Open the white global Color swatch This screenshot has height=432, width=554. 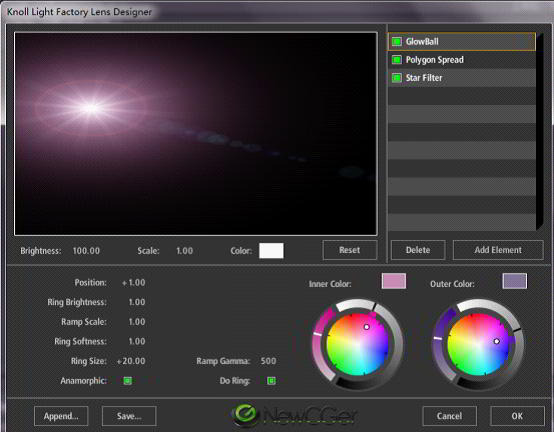271,250
